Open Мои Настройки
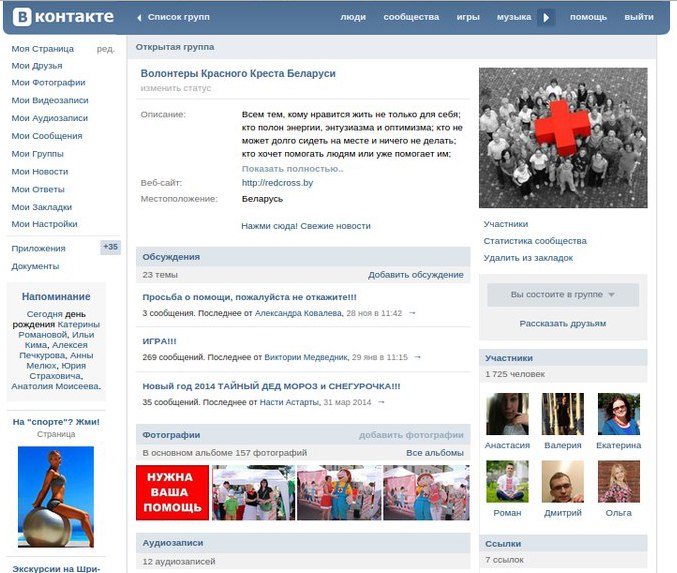677x573 pixels. tap(44, 224)
